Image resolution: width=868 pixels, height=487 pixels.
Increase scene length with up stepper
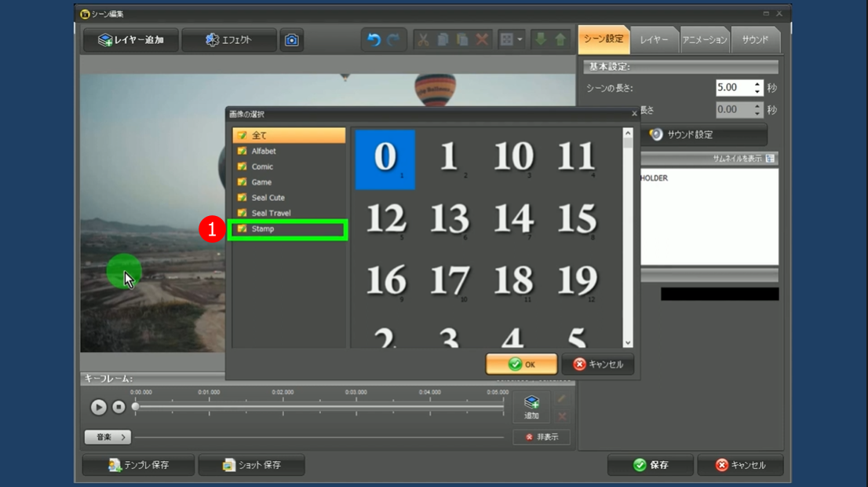(757, 84)
